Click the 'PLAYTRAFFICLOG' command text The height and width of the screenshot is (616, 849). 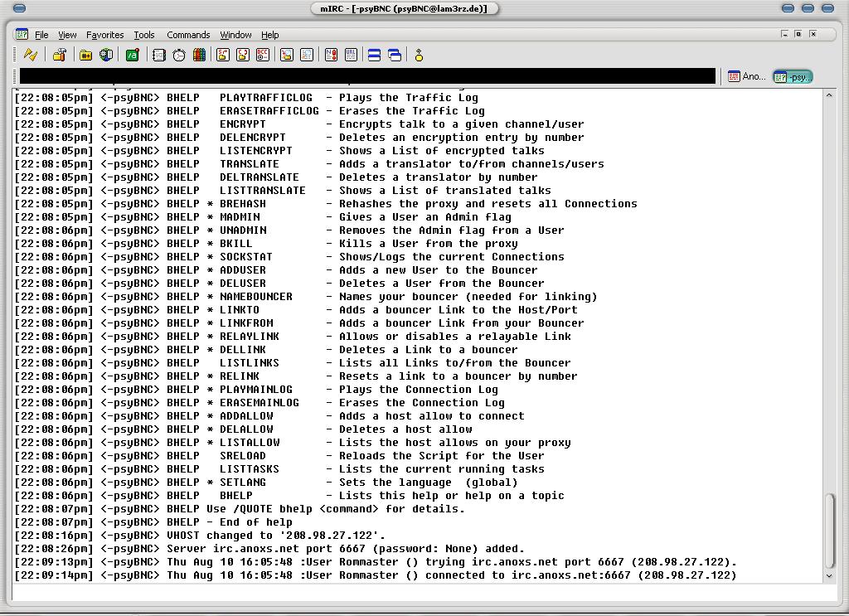[x=266, y=98]
